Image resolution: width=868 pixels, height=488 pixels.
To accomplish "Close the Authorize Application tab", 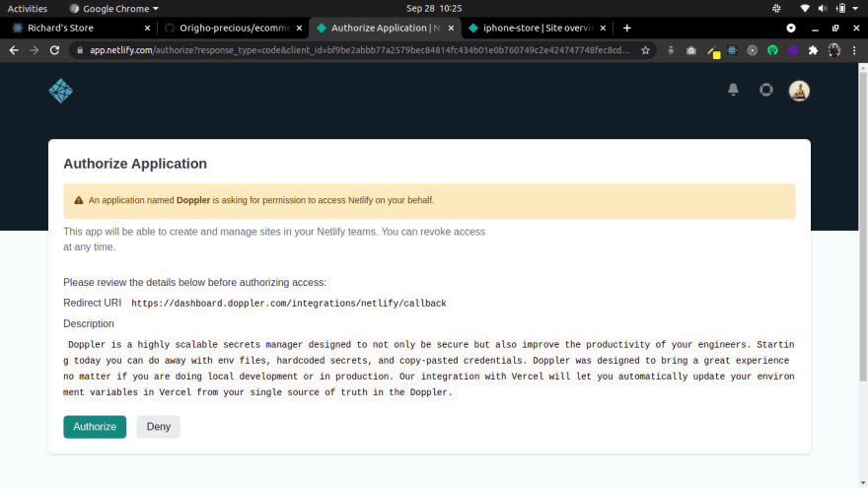I will tap(451, 28).
